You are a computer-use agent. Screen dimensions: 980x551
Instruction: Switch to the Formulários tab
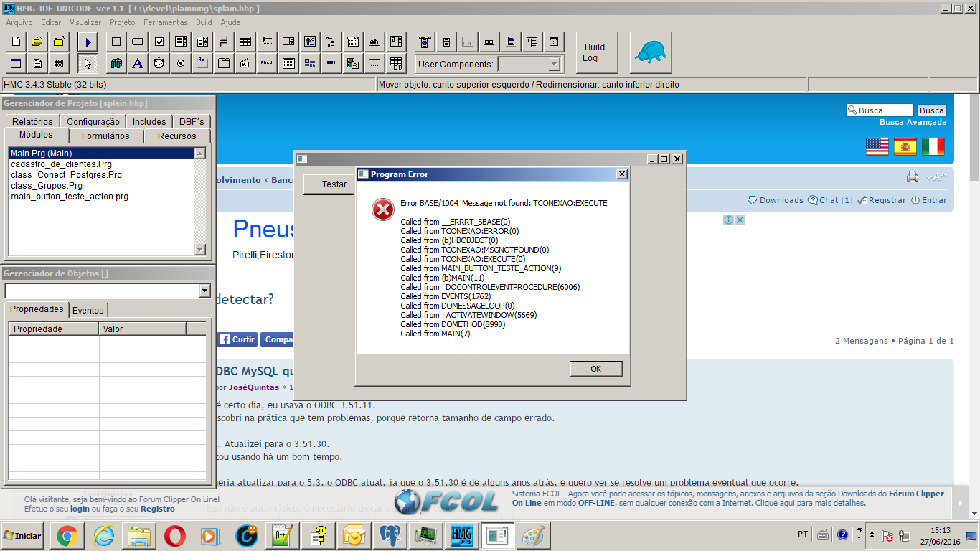click(105, 136)
